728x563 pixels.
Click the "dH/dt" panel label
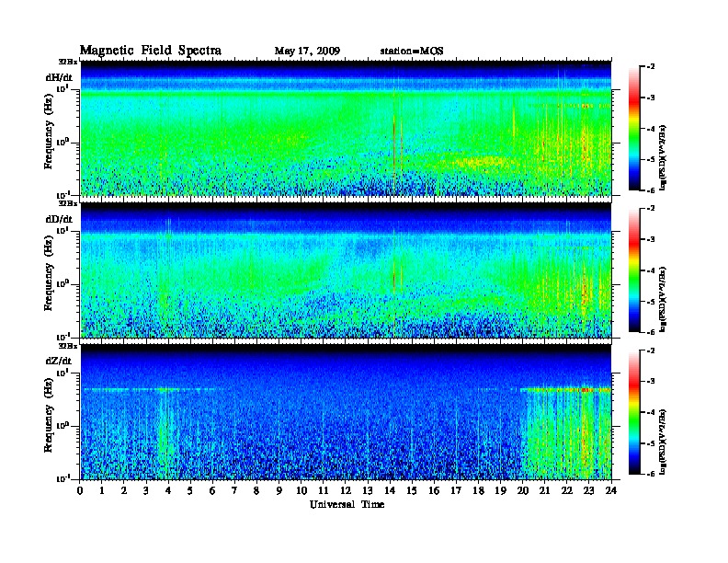(59, 77)
